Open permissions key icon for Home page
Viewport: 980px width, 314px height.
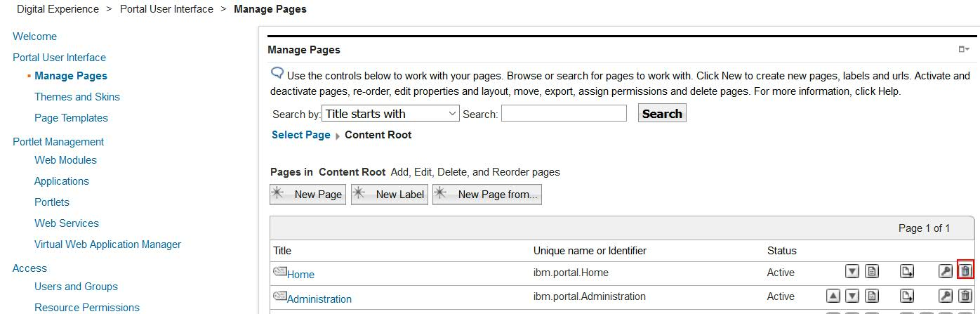pyautogui.click(x=946, y=271)
